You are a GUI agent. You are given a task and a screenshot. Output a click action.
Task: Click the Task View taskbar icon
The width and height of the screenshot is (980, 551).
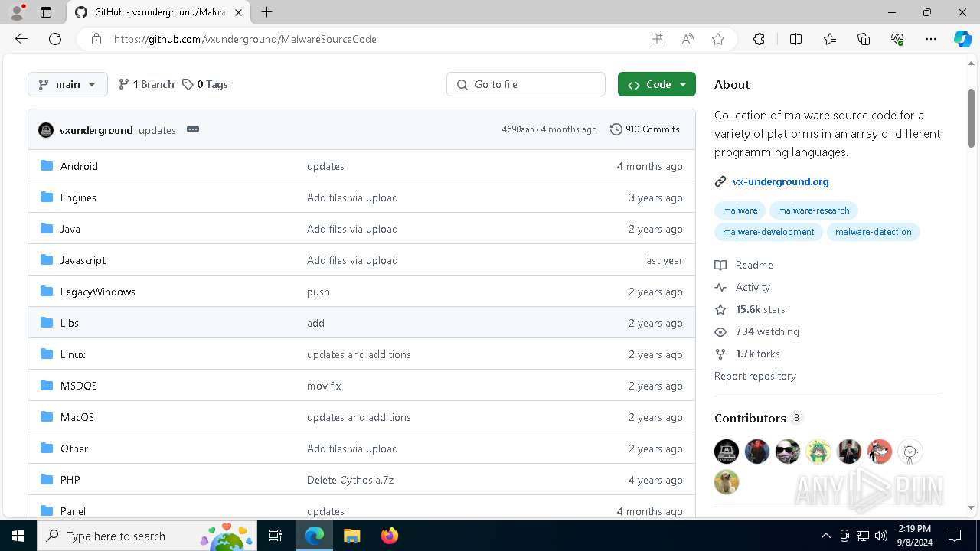[x=276, y=536]
